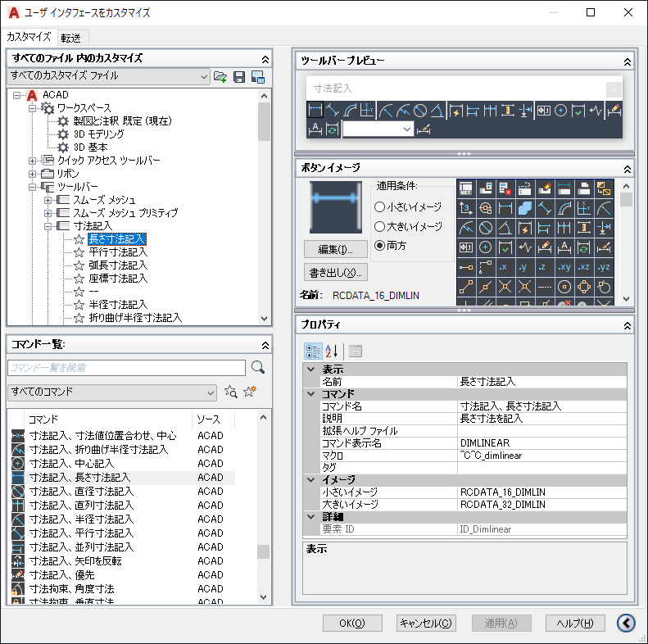The height and width of the screenshot is (644, 648).
Task: Switch properties to categorized view
Action: 313,351
